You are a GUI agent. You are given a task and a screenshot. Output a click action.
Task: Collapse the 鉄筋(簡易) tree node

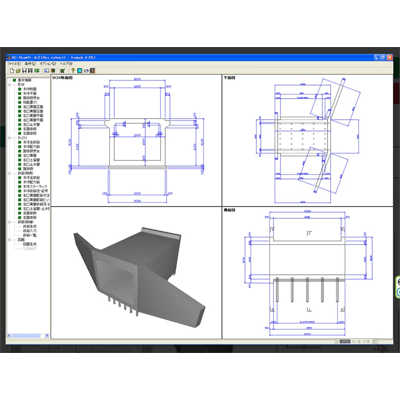(x=9, y=173)
